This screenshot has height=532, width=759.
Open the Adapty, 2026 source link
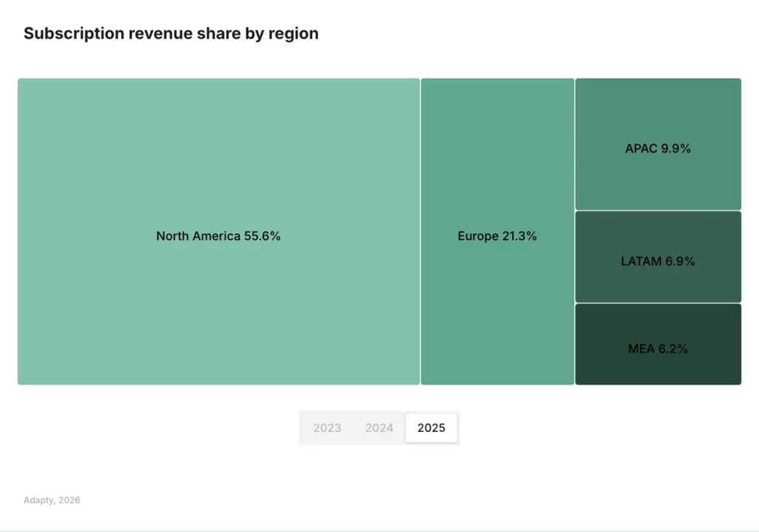tap(52, 500)
